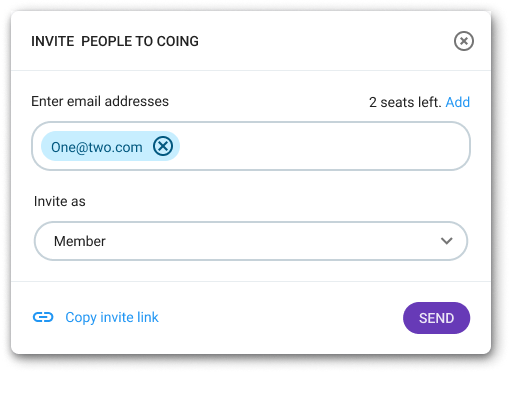Viewport: 510px width, 394px height.
Task: Click Add to get more seats
Action: coord(458,102)
